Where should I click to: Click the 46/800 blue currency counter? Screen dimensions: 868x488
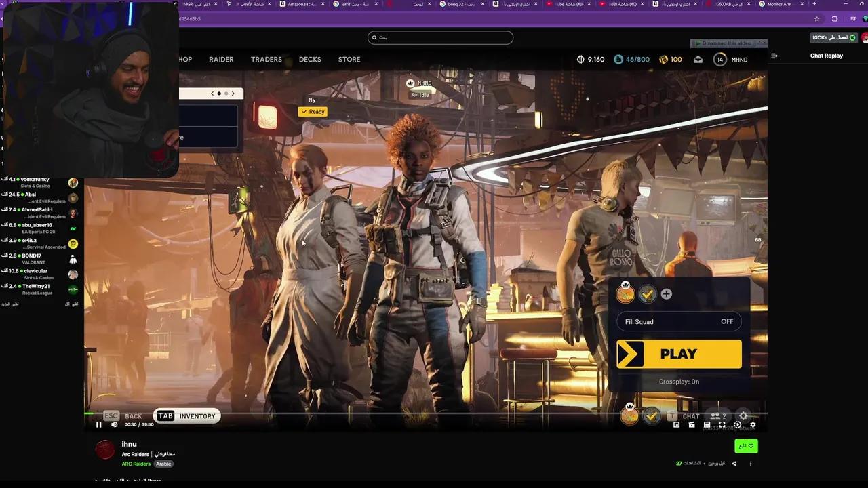tap(631, 60)
